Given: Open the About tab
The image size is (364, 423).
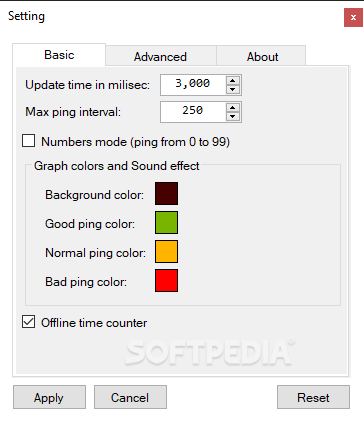Looking at the screenshot, I should (262, 57).
